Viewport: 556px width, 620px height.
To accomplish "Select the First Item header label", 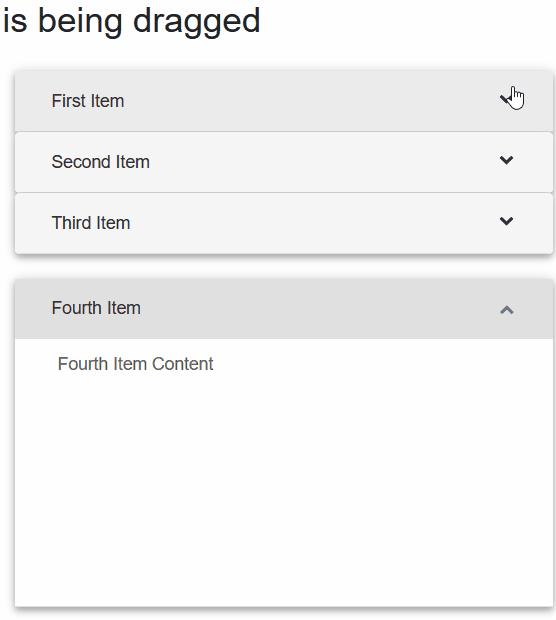I will [x=88, y=100].
